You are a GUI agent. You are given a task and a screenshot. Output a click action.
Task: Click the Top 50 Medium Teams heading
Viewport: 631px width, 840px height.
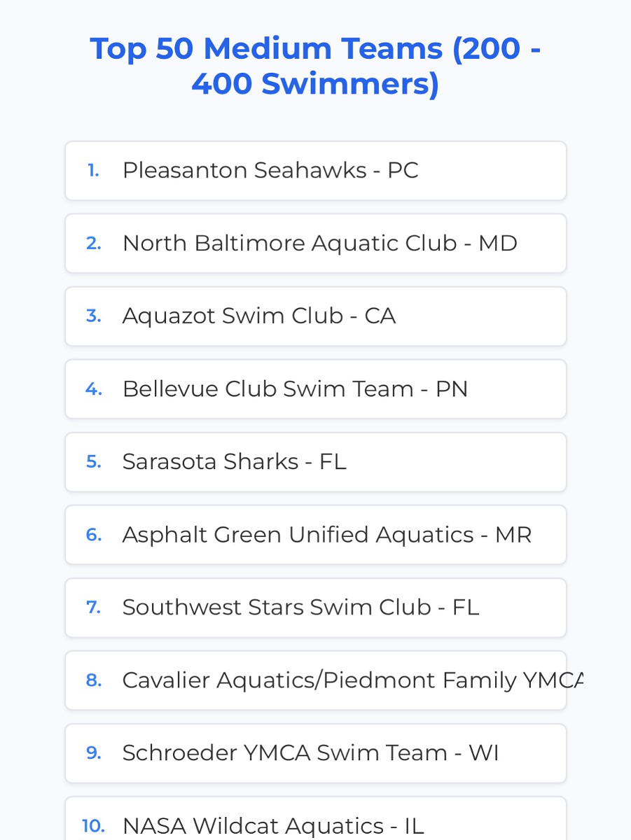coord(315,66)
